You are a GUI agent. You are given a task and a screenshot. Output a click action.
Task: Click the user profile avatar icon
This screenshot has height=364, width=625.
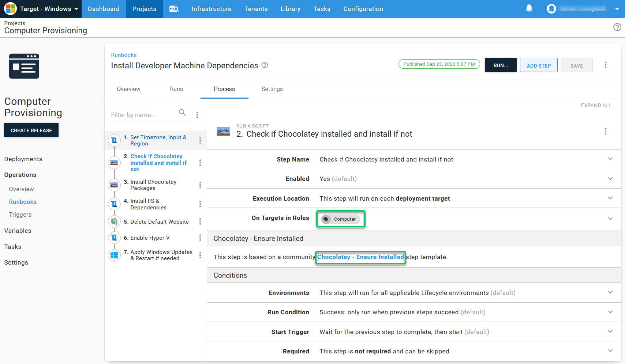[x=551, y=9]
